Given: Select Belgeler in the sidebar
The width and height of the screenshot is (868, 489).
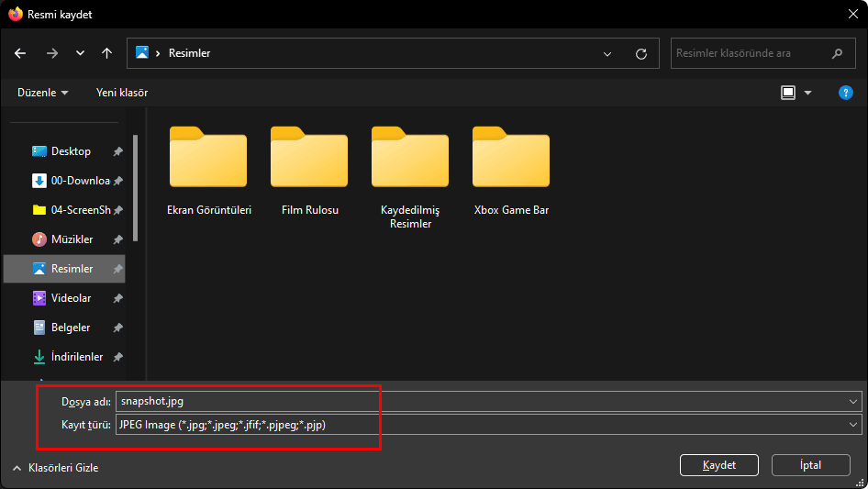Looking at the screenshot, I should click(63, 328).
